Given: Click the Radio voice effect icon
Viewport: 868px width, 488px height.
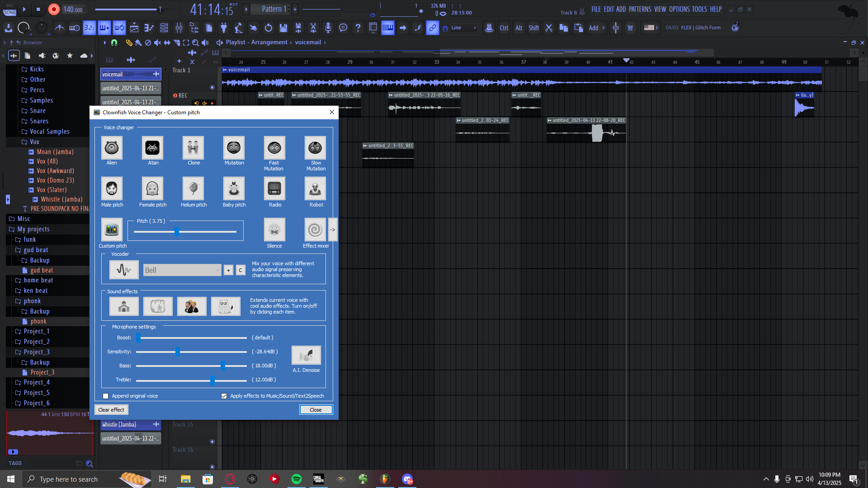Looking at the screenshot, I should (274, 189).
